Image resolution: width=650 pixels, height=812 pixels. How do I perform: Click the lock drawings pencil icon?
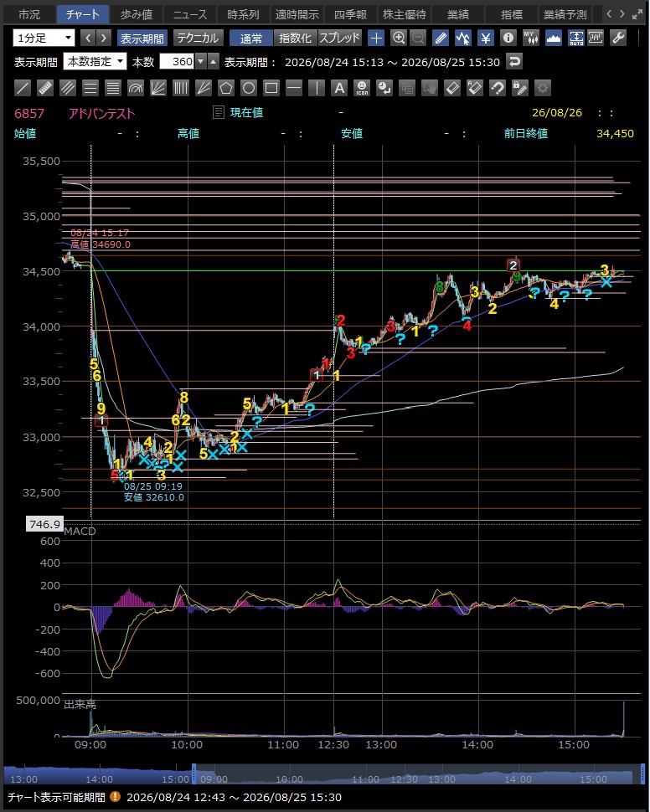520,88
